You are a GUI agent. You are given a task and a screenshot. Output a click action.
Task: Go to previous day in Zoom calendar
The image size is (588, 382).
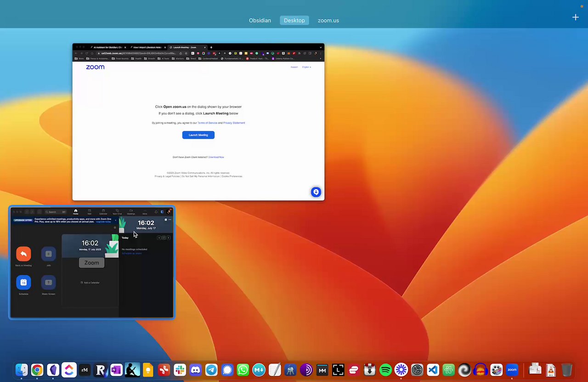[159, 238]
